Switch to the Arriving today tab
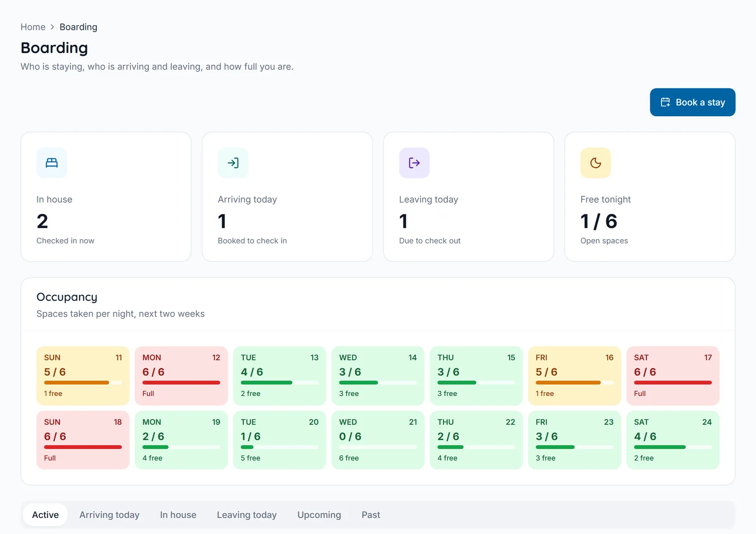This screenshot has height=534, width=756. click(x=110, y=515)
